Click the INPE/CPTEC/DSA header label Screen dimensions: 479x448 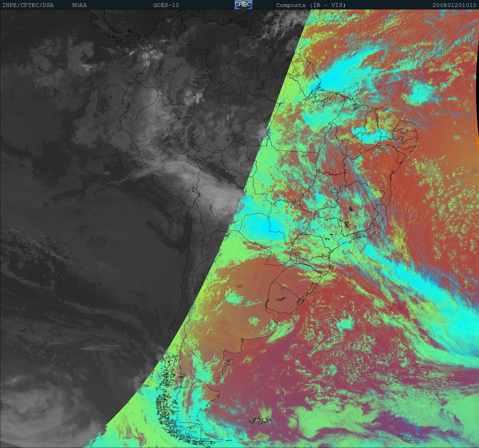[x=28, y=5]
